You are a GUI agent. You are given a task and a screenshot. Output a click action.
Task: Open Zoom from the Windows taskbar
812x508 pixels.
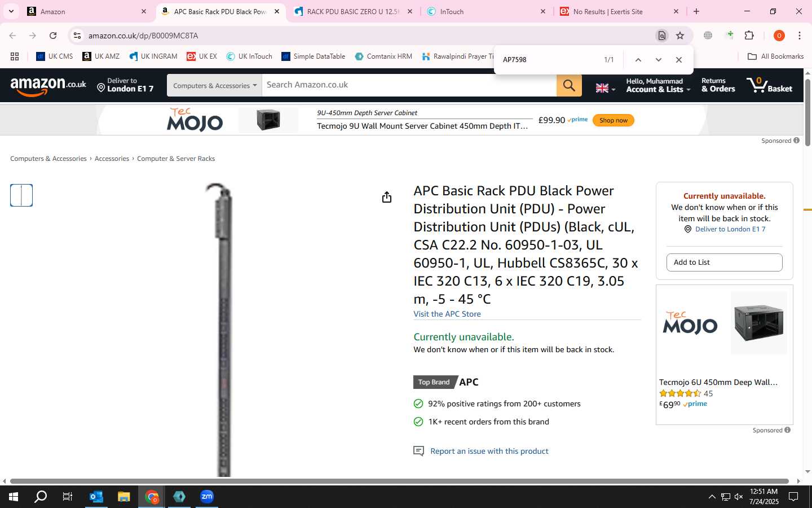tap(207, 497)
